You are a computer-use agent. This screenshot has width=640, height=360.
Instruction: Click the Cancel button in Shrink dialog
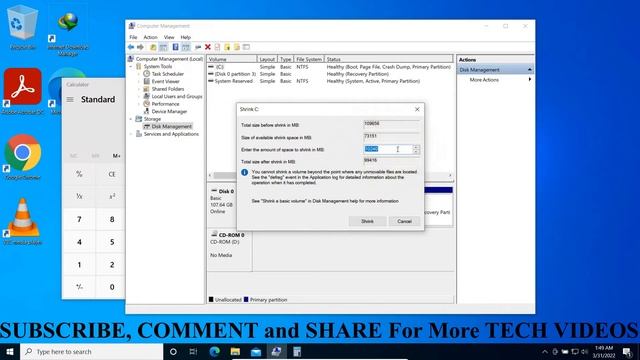[x=404, y=221]
